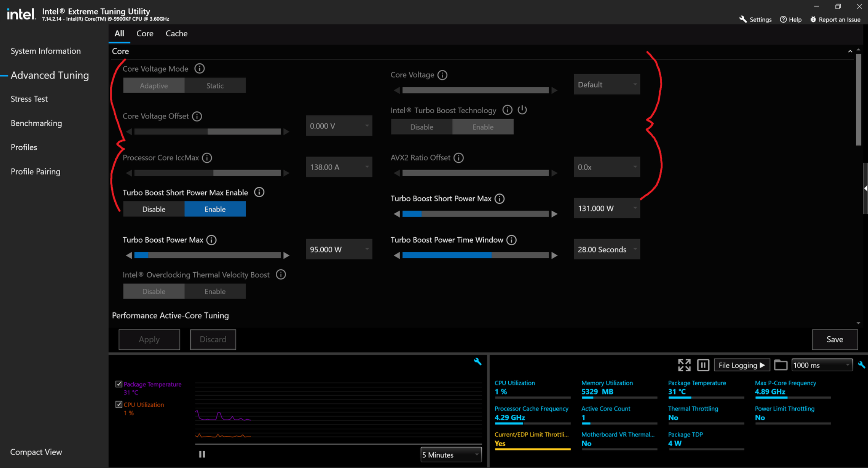Screen dimensions: 868x468
Task: Expand the monitor panel to full screen
Action: pos(684,365)
